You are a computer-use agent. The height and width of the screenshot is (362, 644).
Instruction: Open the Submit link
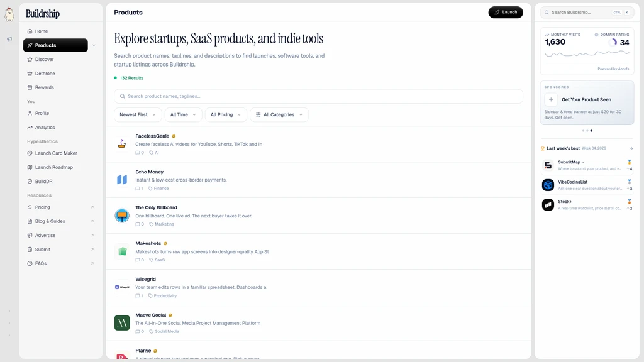(43, 250)
